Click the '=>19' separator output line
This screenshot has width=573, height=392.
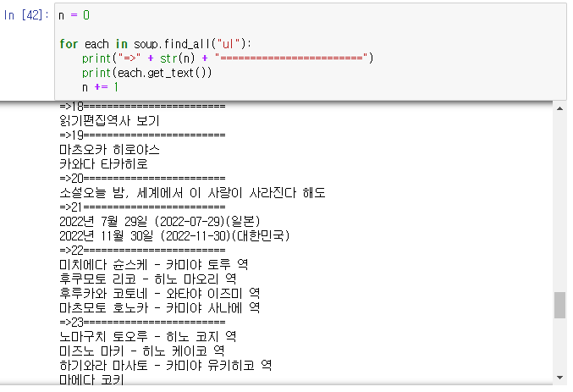coord(142,135)
